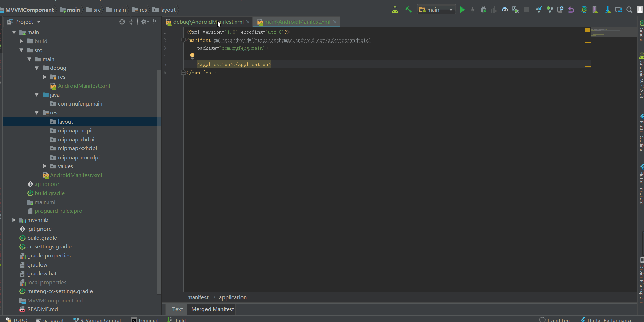This screenshot has width=644, height=322.
Task: Collapse all nodes in the Project panel
Action: click(x=131, y=22)
